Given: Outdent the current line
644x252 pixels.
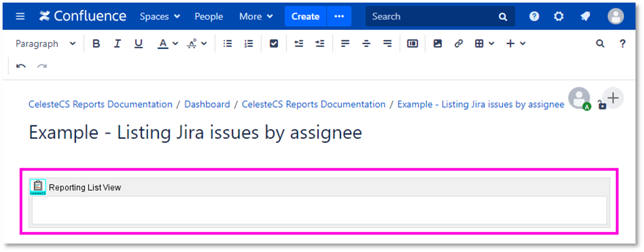Looking at the screenshot, I should pyautogui.click(x=299, y=44).
